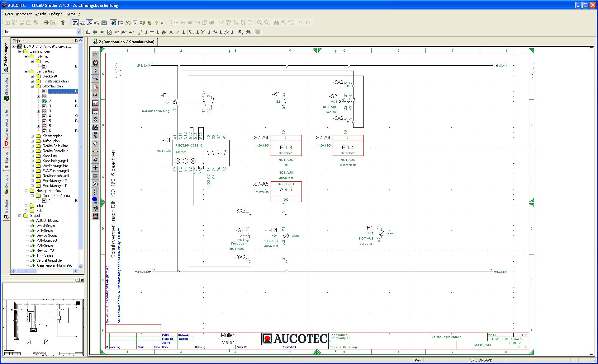Screen dimensions: 598x364
Task: Click the Zoom Out magnifier icon
Action: (x=267, y=23)
